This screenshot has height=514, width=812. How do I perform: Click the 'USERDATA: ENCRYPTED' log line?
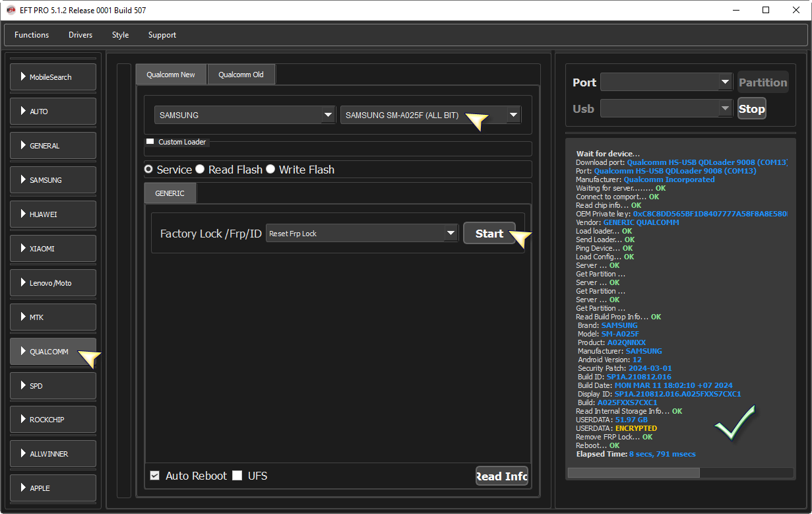coord(616,428)
